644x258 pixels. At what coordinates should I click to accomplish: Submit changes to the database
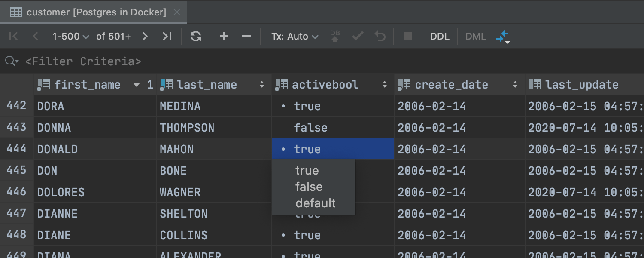point(335,37)
